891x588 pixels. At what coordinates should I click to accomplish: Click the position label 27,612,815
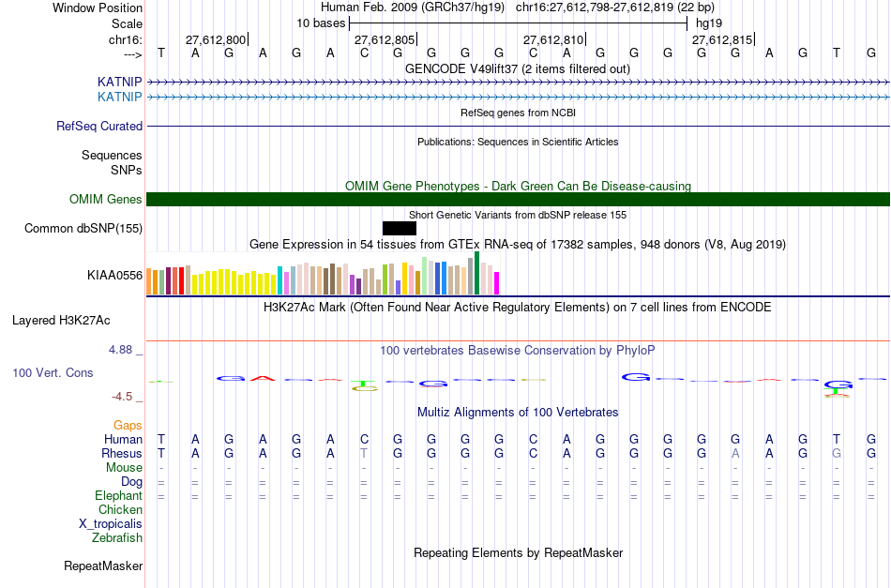click(x=721, y=39)
